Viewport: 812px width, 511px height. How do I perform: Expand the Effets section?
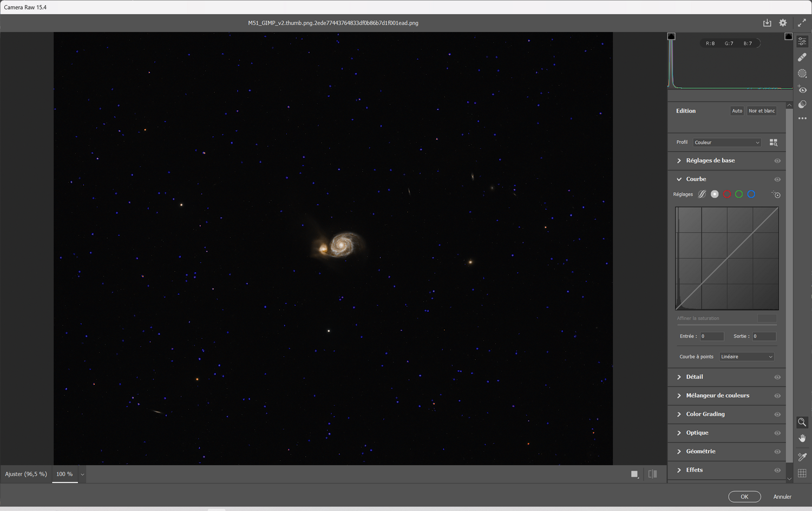click(x=679, y=470)
